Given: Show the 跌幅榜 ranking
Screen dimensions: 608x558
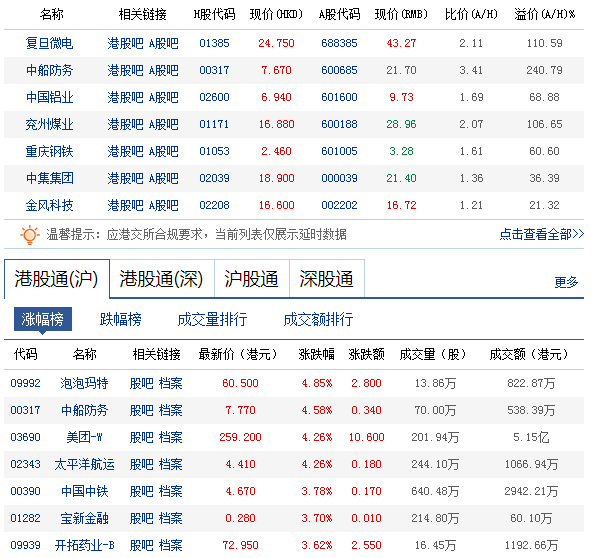Looking at the screenshot, I should 120,319.
